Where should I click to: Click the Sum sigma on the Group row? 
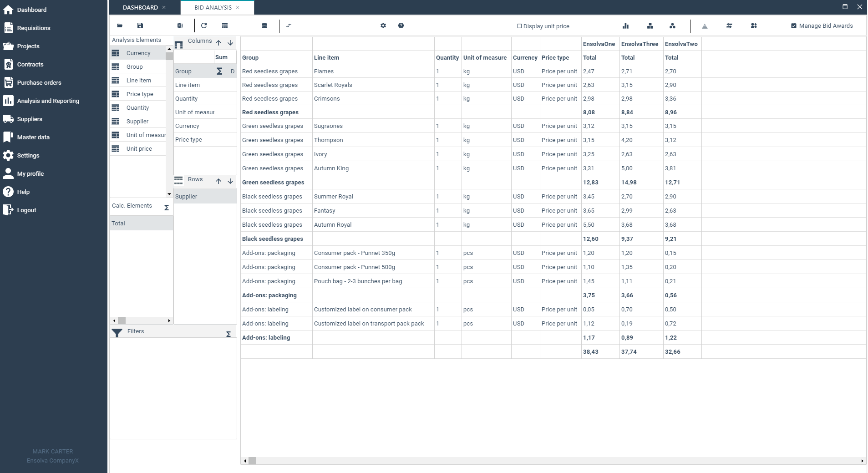pos(219,71)
